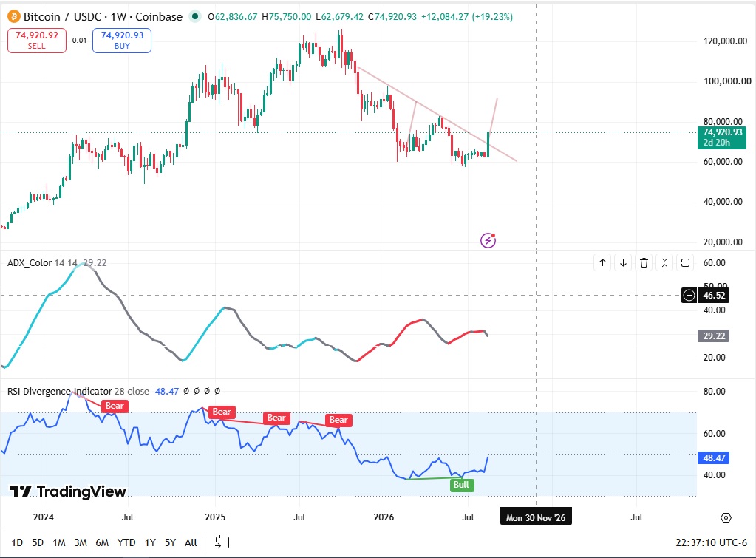Viewport: 756px width, 558px height.
Task: Click the Bear label near start of 2025
Action: (222, 412)
